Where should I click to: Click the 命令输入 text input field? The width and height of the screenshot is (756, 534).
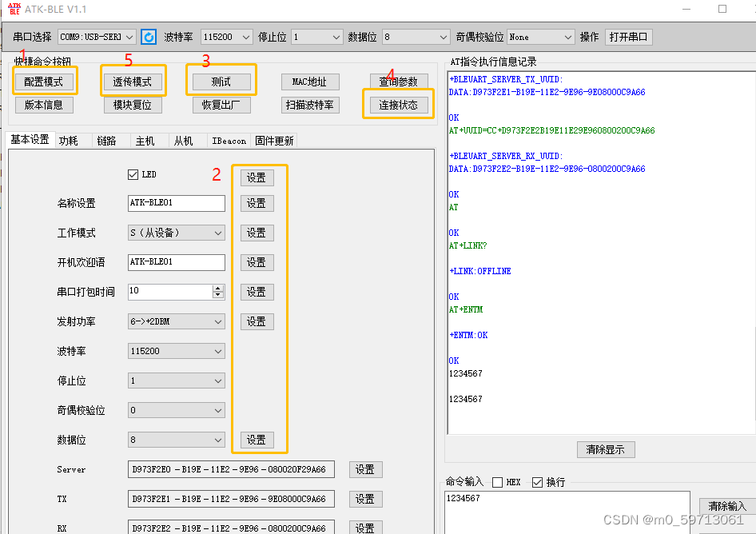[x=567, y=508]
